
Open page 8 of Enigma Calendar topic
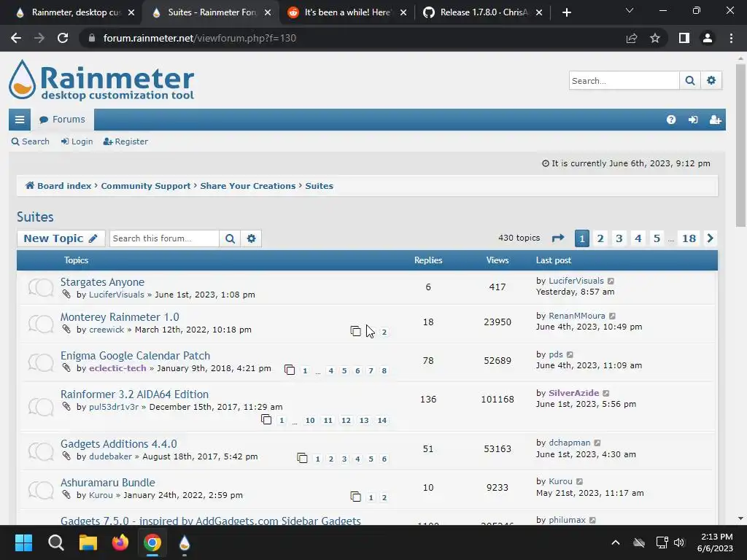click(x=384, y=370)
